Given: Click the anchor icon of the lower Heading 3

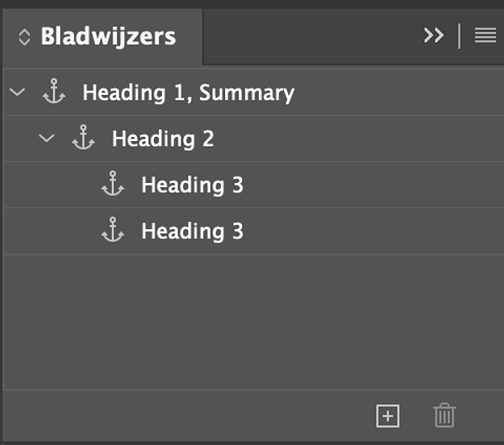Looking at the screenshot, I should coord(113,231).
